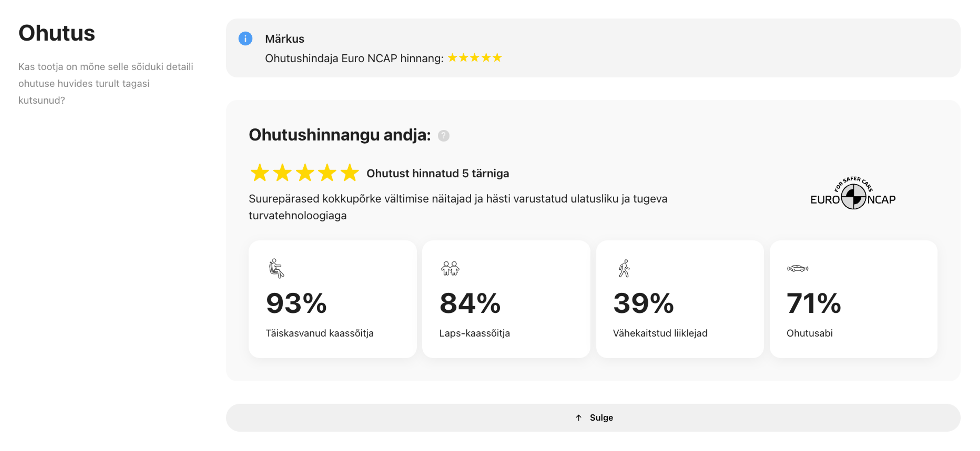Viewport: 980px width, 451px height.
Task: Click the small stars in Märkus note
Action: (x=475, y=58)
